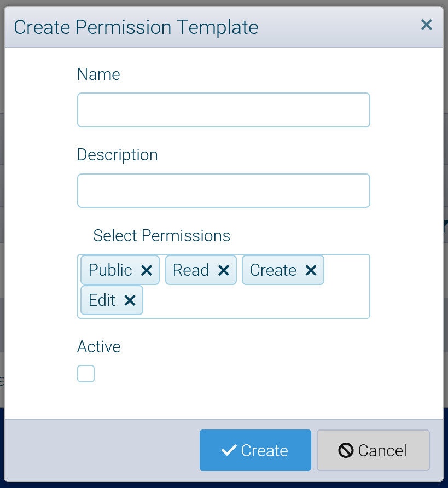
Task: Click the Create tag label in permissions
Action: click(273, 270)
